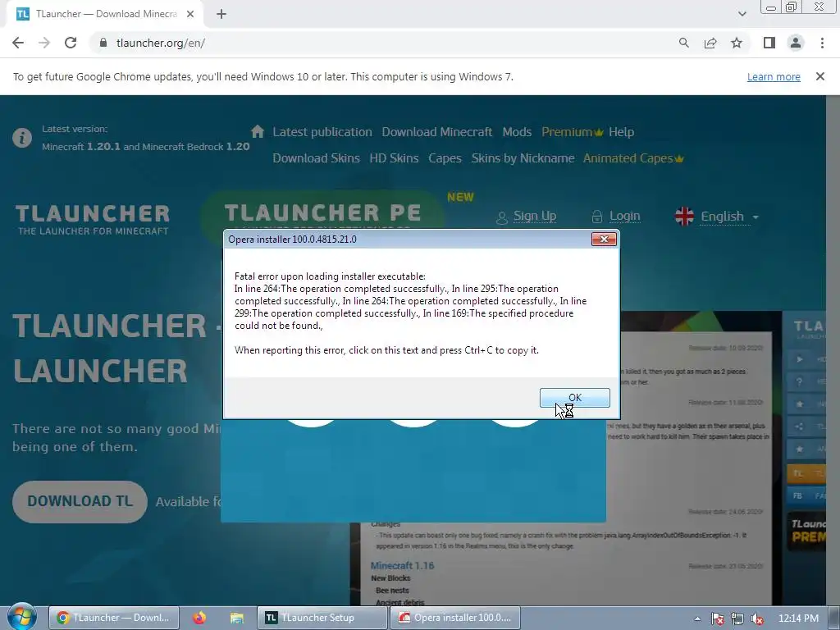Open Chrome side panel icon

tap(769, 43)
